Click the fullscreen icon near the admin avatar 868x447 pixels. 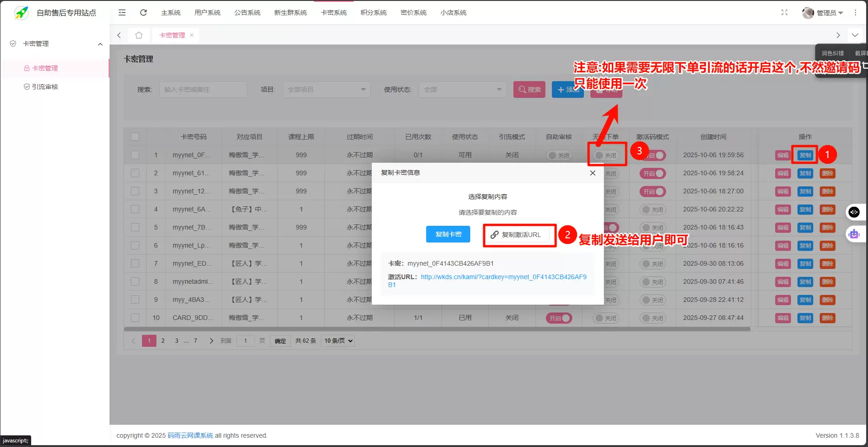[x=784, y=13]
